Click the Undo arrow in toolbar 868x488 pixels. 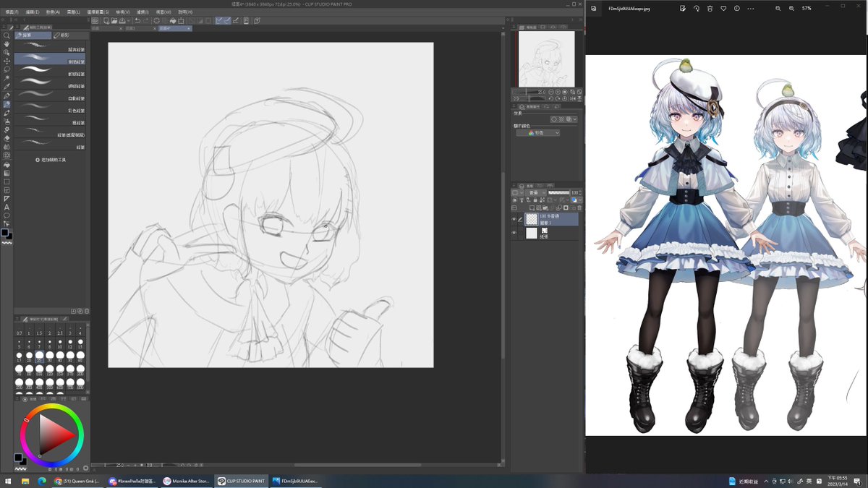coord(137,20)
